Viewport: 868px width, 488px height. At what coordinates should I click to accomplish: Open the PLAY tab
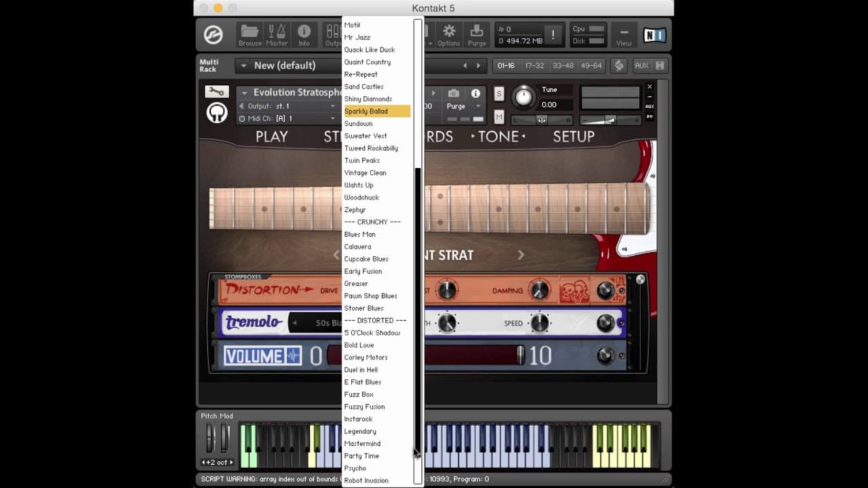pos(272,136)
